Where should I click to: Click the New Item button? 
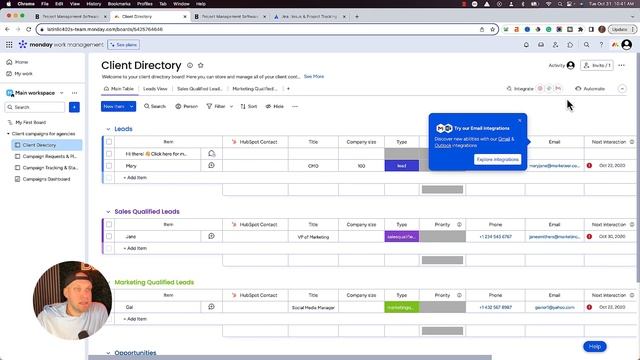click(114, 107)
